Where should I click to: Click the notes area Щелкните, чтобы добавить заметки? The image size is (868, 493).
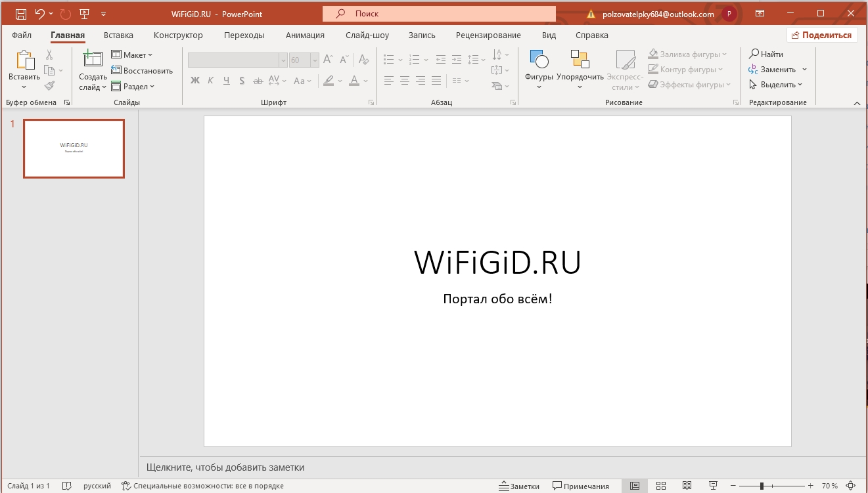[x=503, y=467]
